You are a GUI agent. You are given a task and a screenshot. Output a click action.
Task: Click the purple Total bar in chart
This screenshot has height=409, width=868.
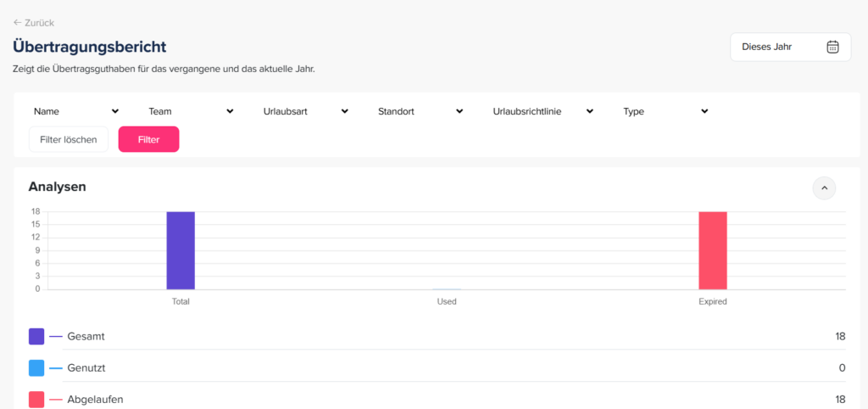pos(181,250)
